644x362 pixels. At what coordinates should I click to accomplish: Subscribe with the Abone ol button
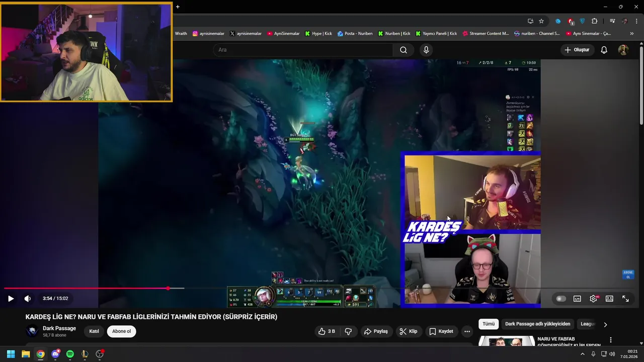[121, 331]
